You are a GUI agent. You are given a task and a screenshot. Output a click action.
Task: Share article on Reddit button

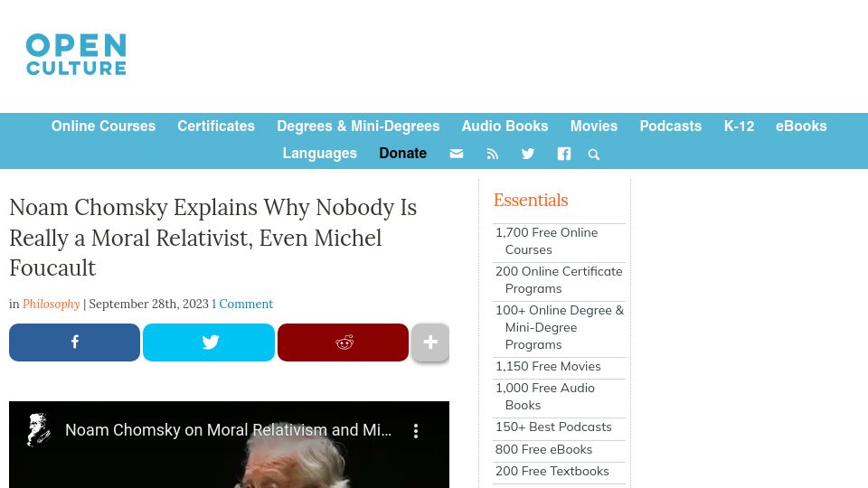[343, 343]
